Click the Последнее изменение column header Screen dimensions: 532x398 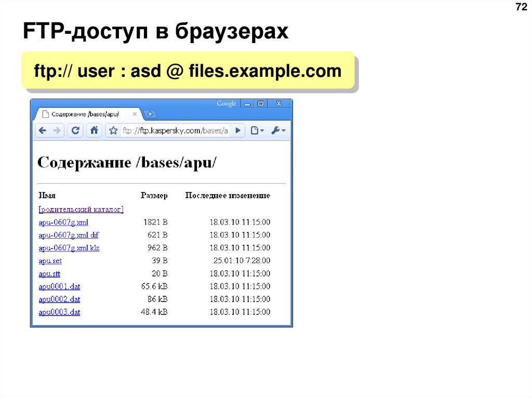pyautogui.click(x=228, y=196)
